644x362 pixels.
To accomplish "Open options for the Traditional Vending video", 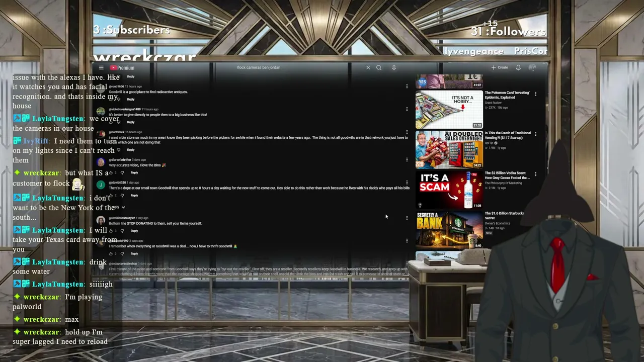I will 535,134.
